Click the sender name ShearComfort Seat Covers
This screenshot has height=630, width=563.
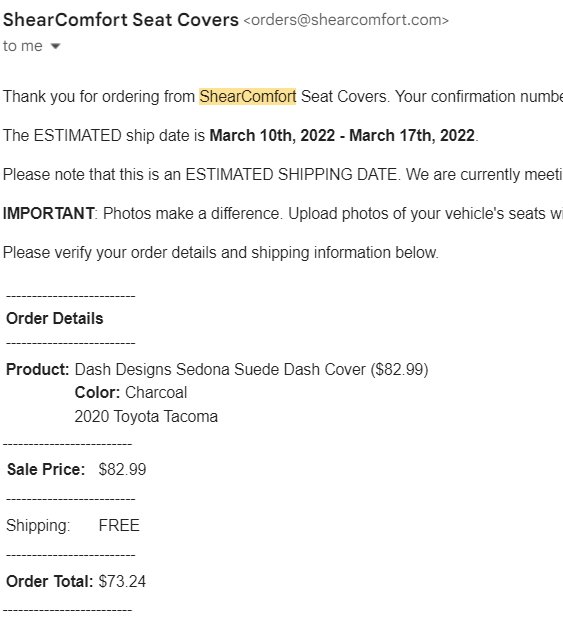pos(121,20)
